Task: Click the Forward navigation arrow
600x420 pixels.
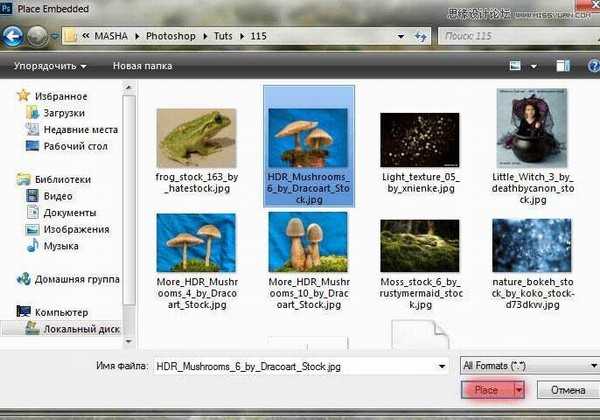Action: click(38, 37)
